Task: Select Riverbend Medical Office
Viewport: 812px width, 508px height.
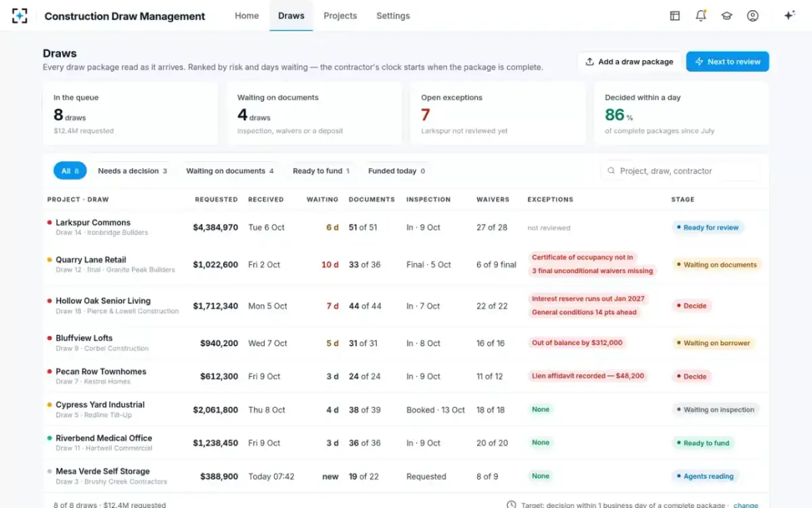Action: [x=104, y=438]
